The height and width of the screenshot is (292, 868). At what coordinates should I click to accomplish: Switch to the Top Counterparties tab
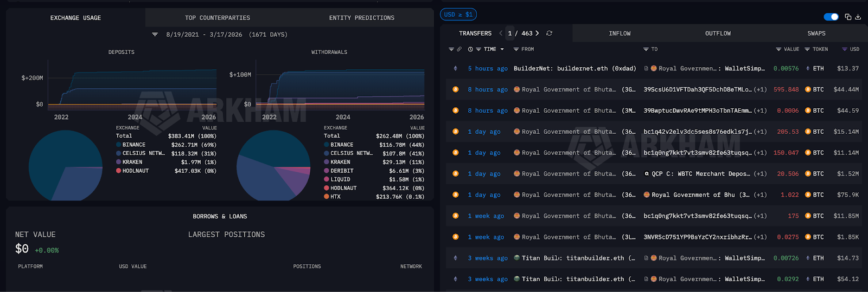(x=217, y=18)
